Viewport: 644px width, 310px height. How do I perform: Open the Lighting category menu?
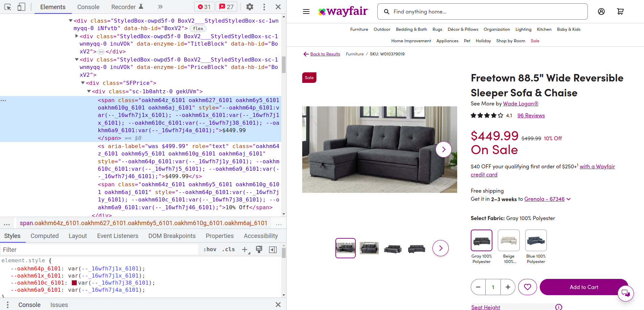(524, 29)
